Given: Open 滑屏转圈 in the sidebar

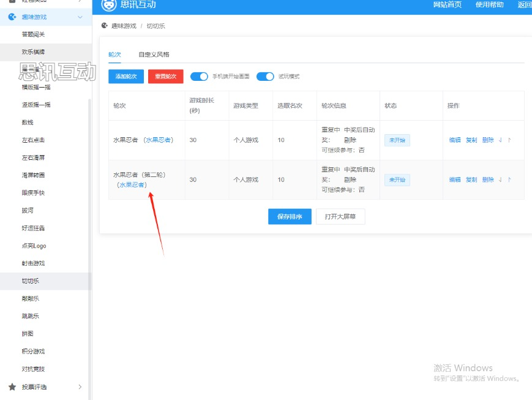Looking at the screenshot, I should click(x=33, y=175).
